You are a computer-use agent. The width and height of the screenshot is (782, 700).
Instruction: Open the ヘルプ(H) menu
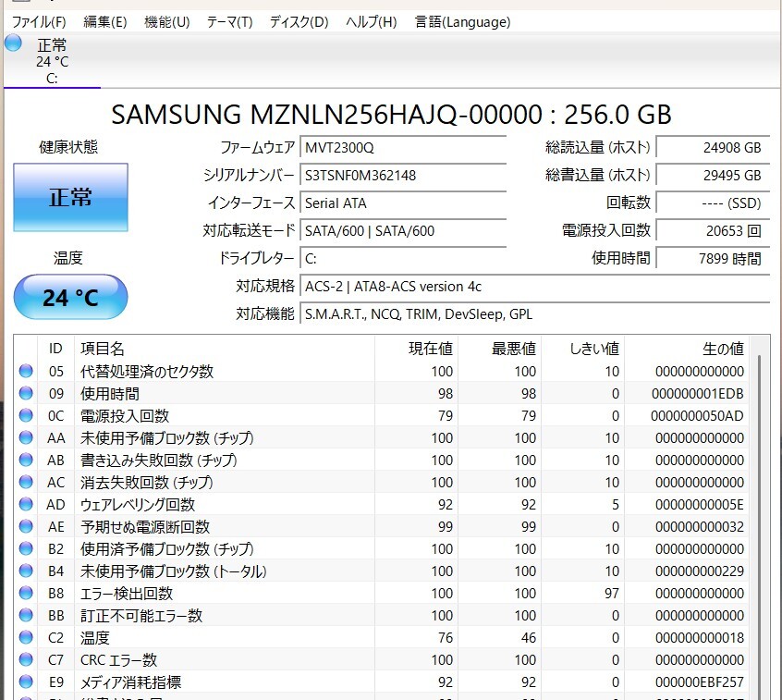(x=371, y=22)
